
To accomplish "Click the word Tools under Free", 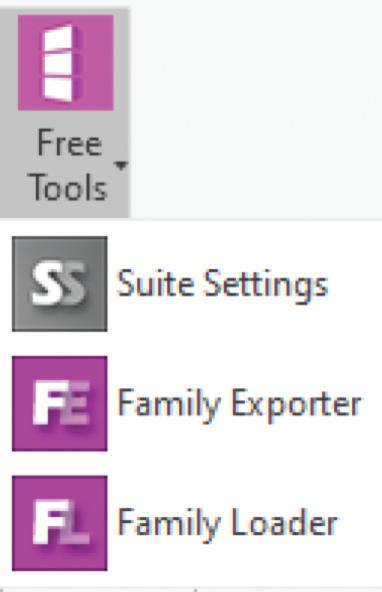I will [69, 187].
